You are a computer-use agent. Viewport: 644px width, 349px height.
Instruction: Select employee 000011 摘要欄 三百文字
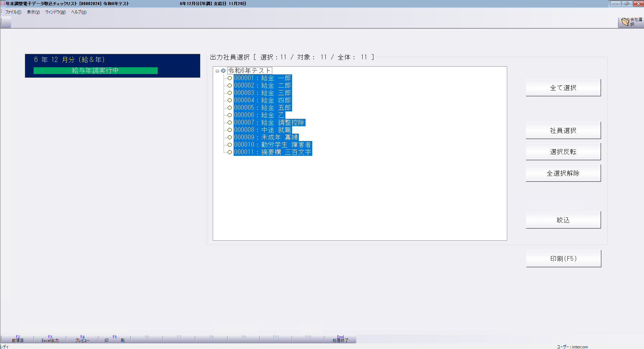272,152
